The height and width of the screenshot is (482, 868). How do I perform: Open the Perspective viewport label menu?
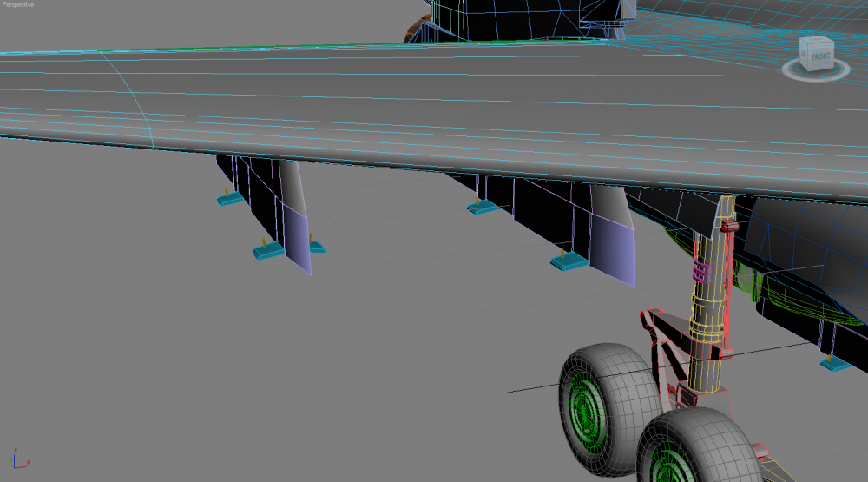click(x=17, y=4)
